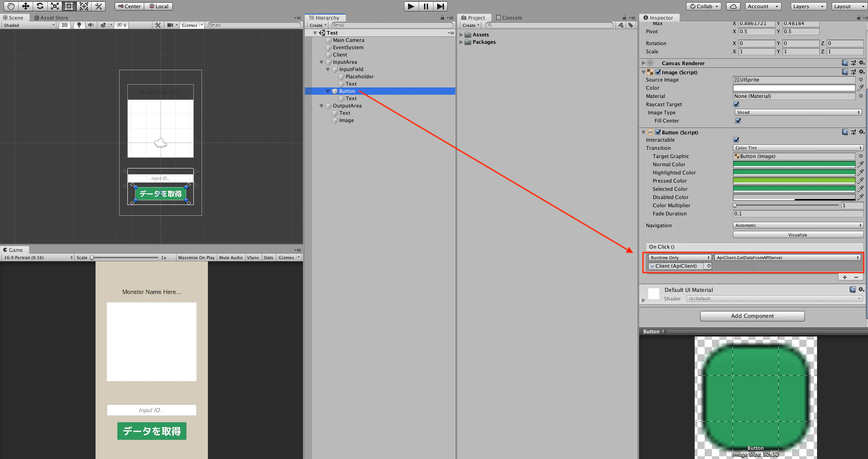868x459 pixels.
Task: Select the Hand tool
Action: pyautogui.click(x=10, y=6)
